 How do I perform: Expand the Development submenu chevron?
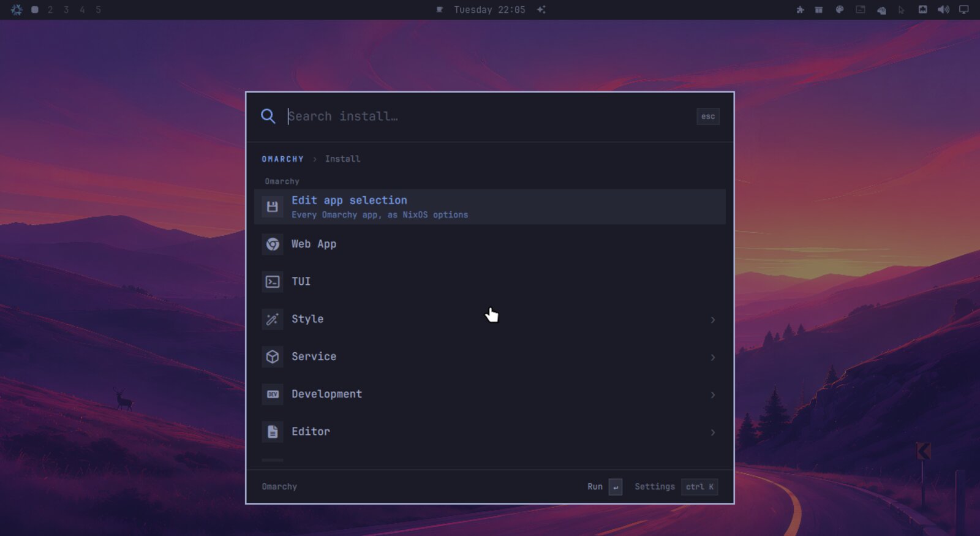pyautogui.click(x=713, y=395)
